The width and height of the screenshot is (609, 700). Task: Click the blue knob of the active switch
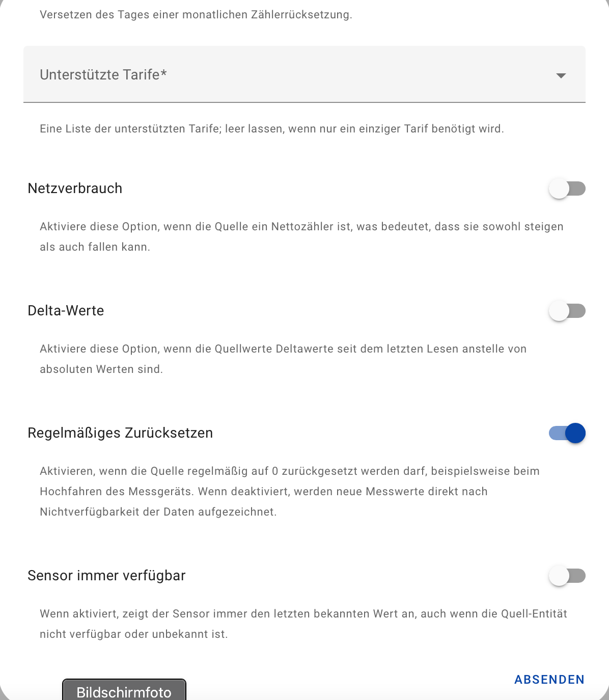point(575,434)
